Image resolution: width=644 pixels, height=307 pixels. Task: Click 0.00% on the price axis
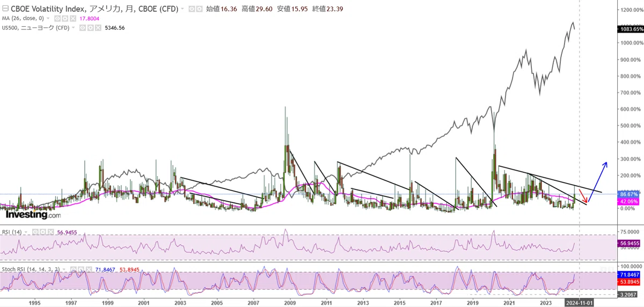(629, 209)
